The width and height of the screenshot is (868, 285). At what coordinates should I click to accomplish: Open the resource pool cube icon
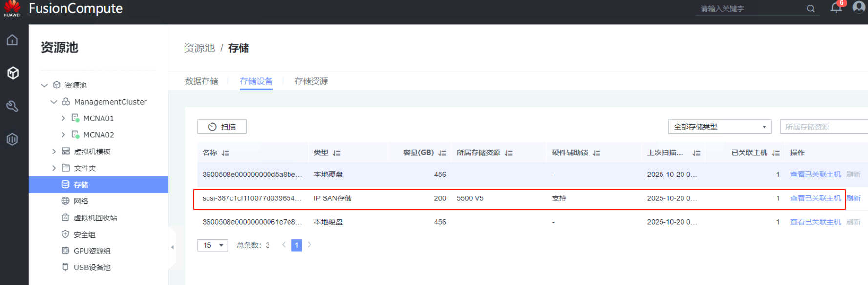tap(13, 73)
